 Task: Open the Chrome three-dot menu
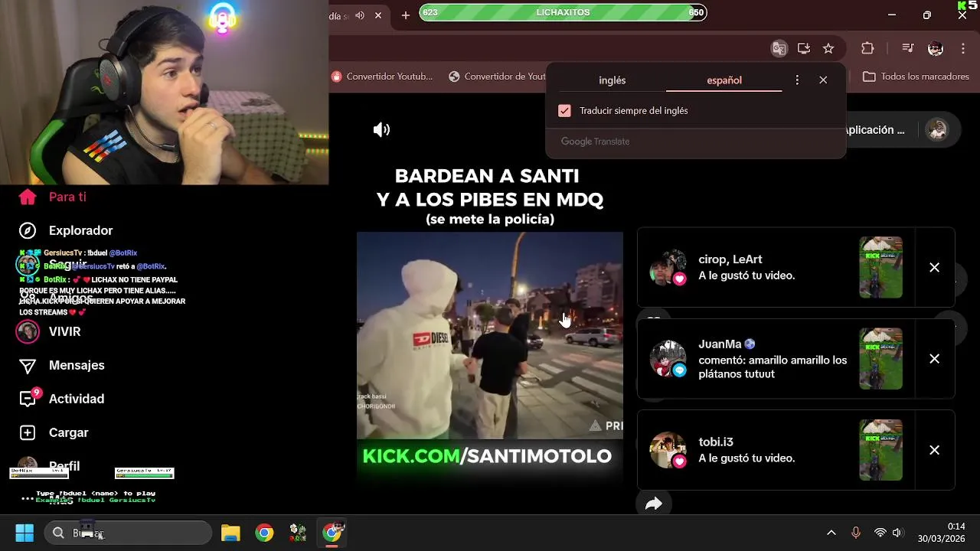[962, 48]
